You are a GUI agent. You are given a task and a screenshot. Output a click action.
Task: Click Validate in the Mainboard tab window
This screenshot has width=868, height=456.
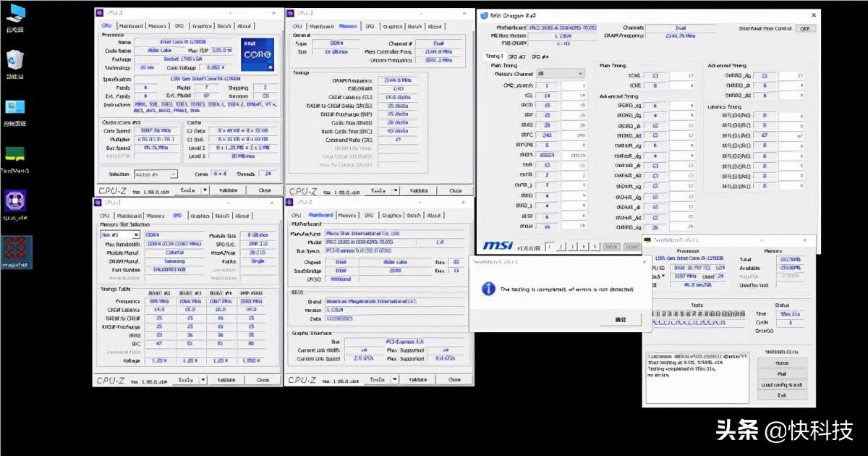[x=419, y=379]
